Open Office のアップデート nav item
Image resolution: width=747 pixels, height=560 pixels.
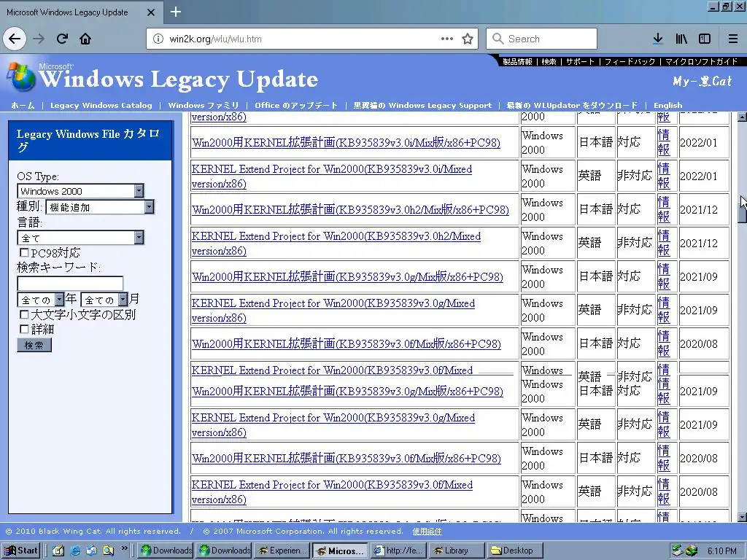pos(296,105)
